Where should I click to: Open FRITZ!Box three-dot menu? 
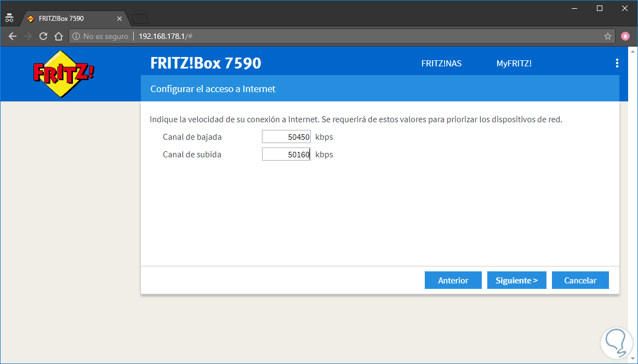click(x=617, y=63)
